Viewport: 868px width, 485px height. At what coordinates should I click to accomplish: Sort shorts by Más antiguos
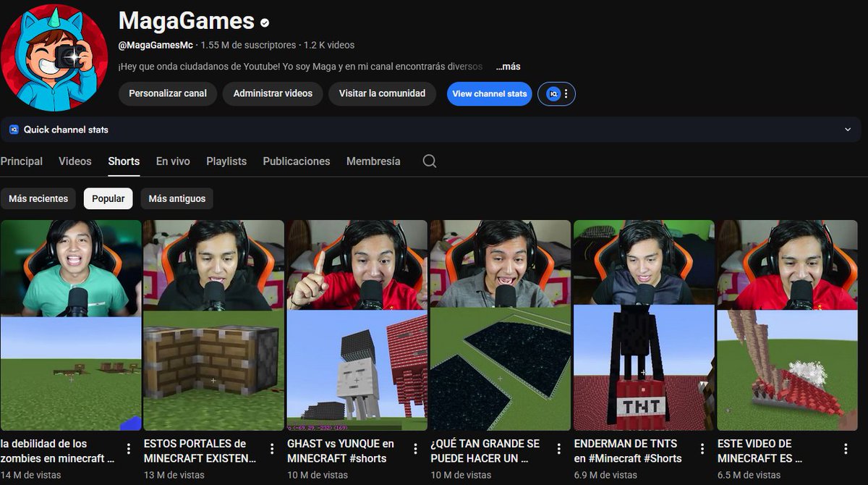[x=177, y=198]
